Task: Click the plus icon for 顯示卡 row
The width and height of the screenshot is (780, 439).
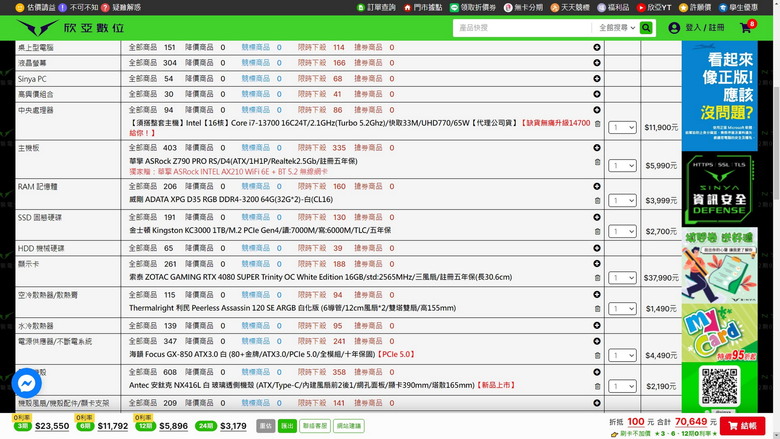Action: [x=596, y=263]
